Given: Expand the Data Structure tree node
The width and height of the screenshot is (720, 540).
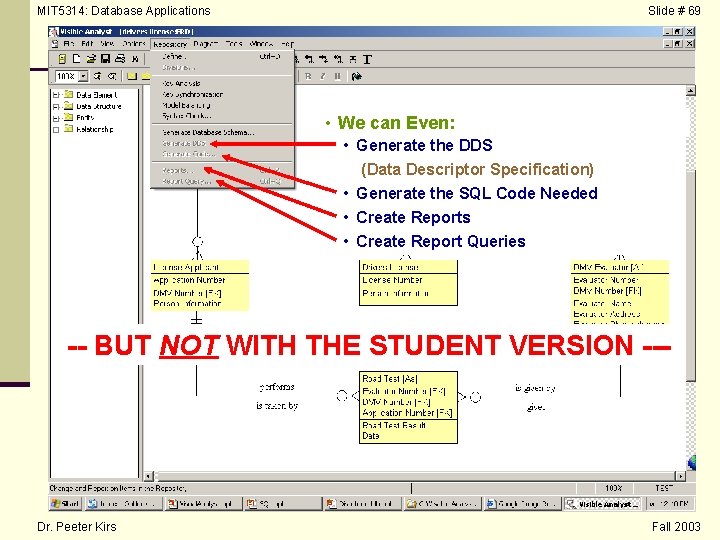Looking at the screenshot, I should pyautogui.click(x=56, y=107).
